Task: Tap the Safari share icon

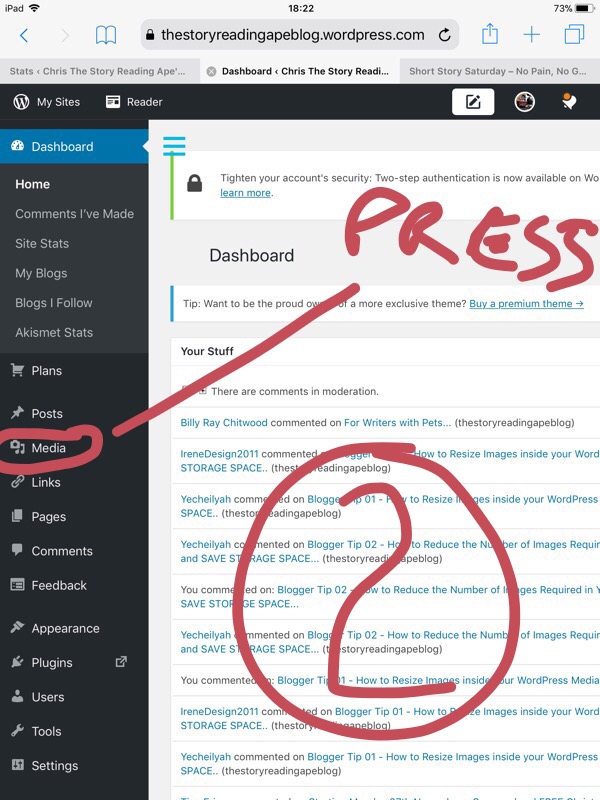Action: pyautogui.click(x=489, y=35)
